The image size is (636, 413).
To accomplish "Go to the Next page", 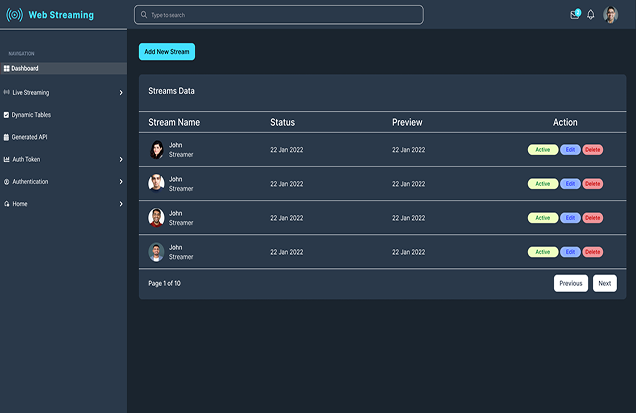I will [x=604, y=283].
